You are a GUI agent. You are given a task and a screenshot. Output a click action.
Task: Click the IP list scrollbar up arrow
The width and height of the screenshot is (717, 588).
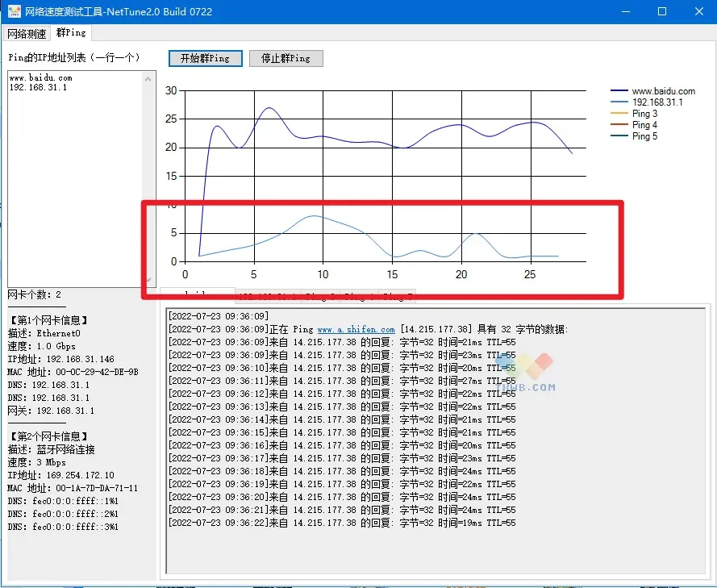click(x=148, y=79)
